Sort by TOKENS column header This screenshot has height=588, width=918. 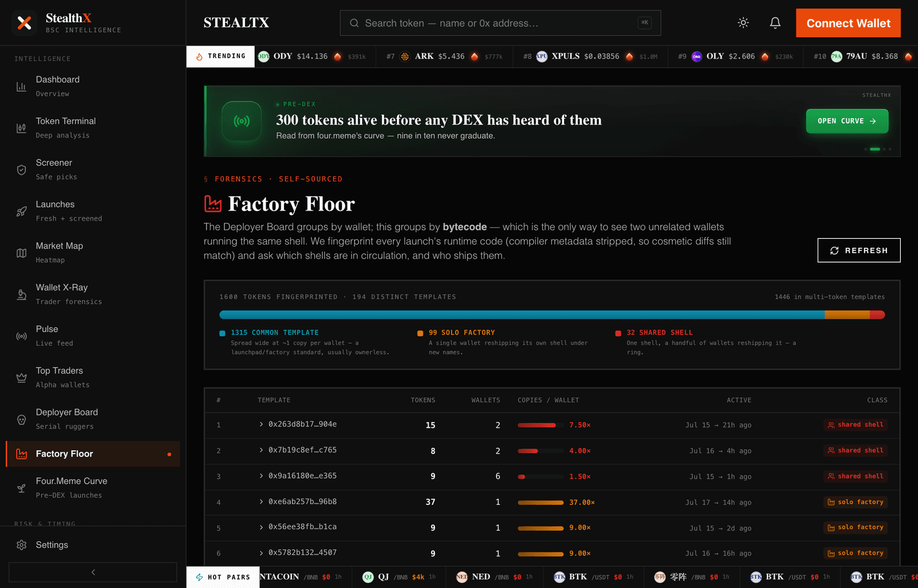click(x=423, y=400)
